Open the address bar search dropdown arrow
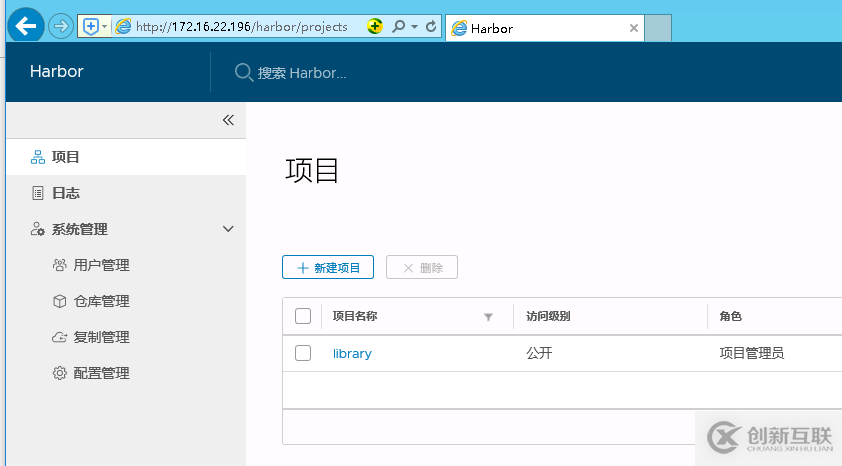Image resolution: width=842 pixels, height=466 pixels. click(x=414, y=26)
